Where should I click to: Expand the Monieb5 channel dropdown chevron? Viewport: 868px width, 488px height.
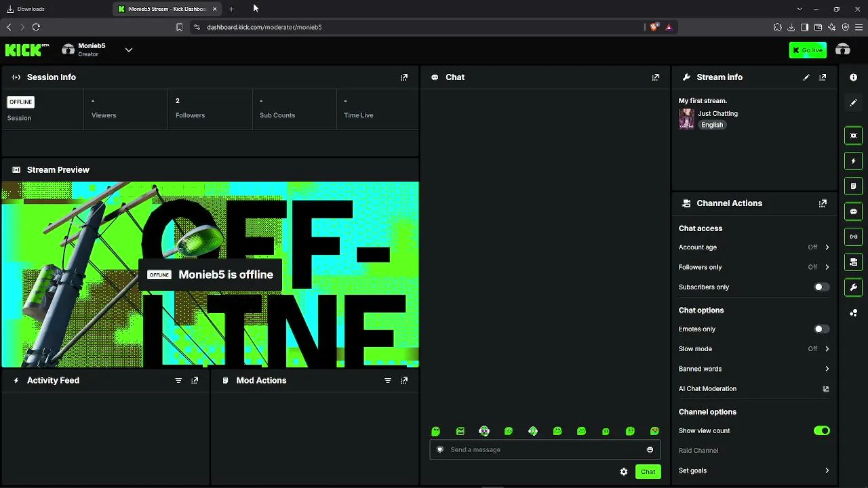tap(128, 49)
